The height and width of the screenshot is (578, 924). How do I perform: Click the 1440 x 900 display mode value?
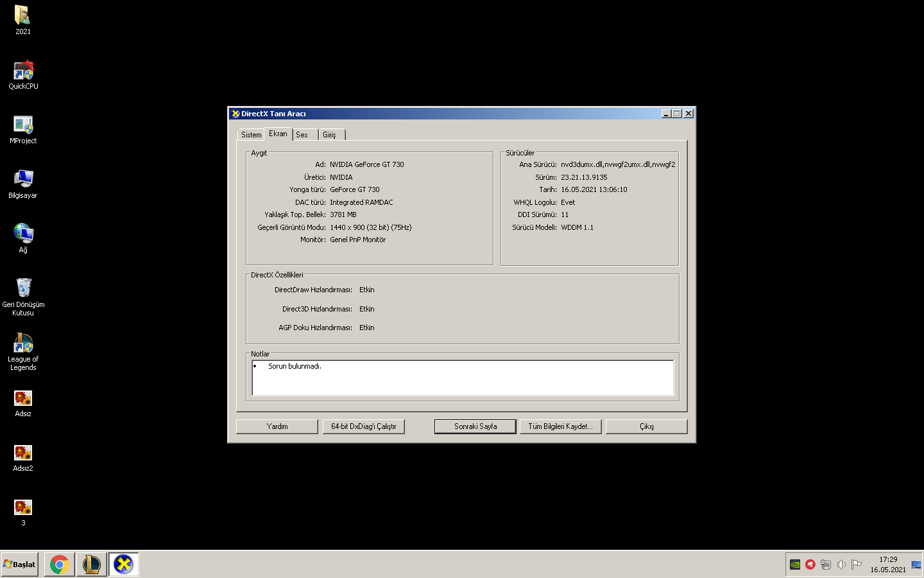point(371,227)
